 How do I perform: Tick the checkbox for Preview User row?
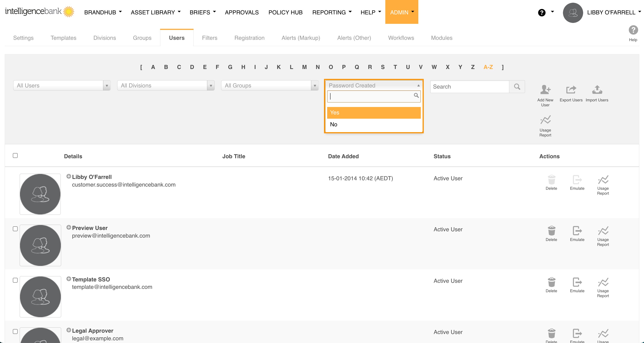click(15, 228)
